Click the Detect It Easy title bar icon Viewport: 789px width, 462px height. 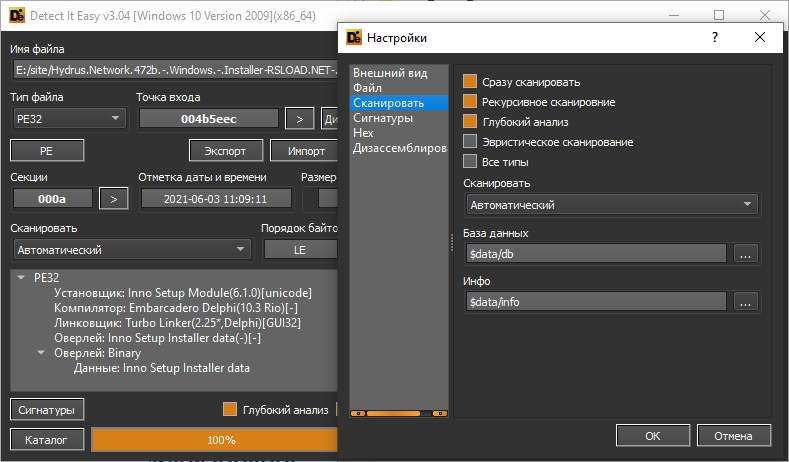[x=17, y=16]
